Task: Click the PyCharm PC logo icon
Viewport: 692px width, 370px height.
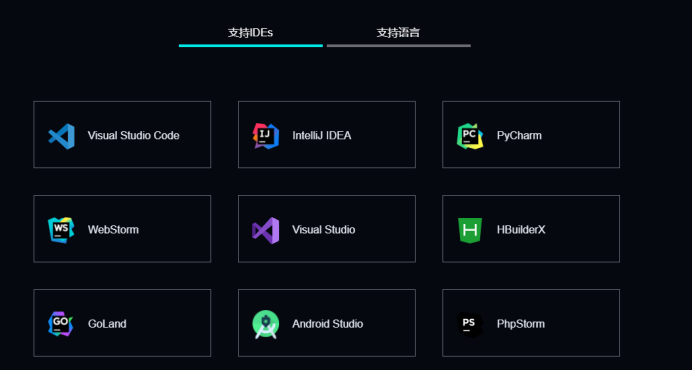Action: [x=470, y=136]
